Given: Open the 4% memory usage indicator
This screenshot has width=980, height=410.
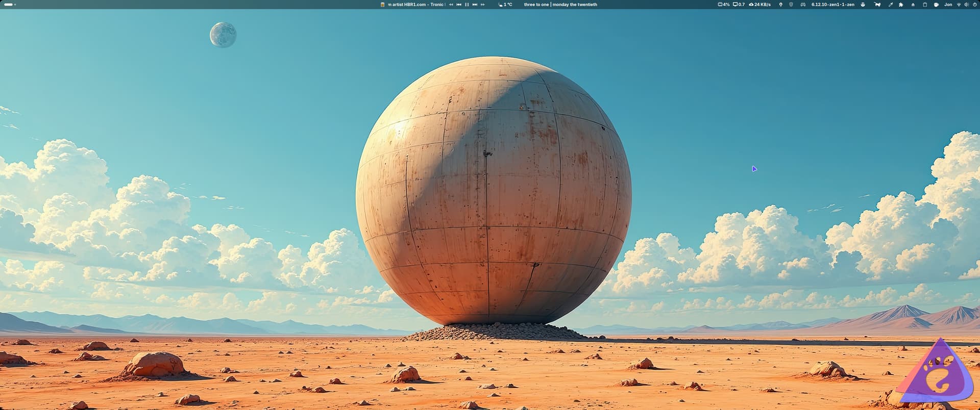Looking at the screenshot, I should [724, 5].
